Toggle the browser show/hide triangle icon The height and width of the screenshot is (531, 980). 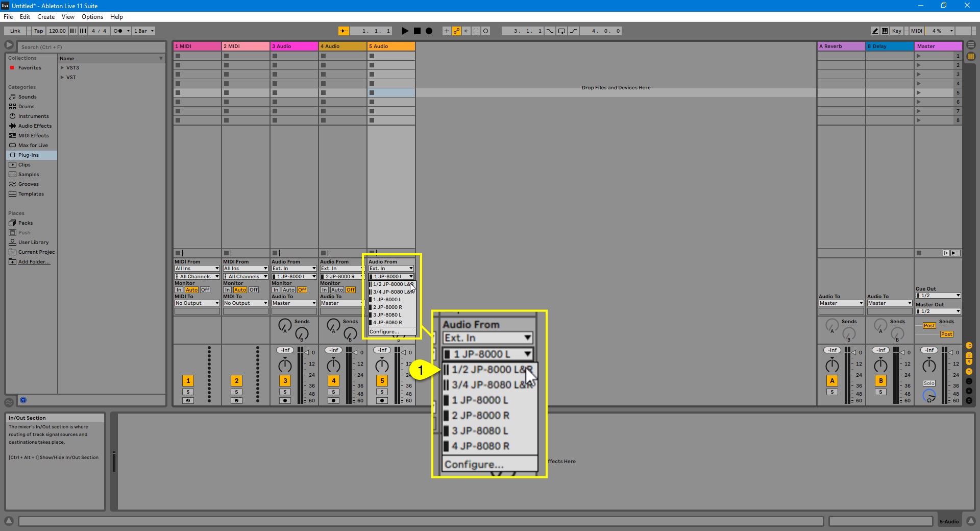click(x=9, y=45)
